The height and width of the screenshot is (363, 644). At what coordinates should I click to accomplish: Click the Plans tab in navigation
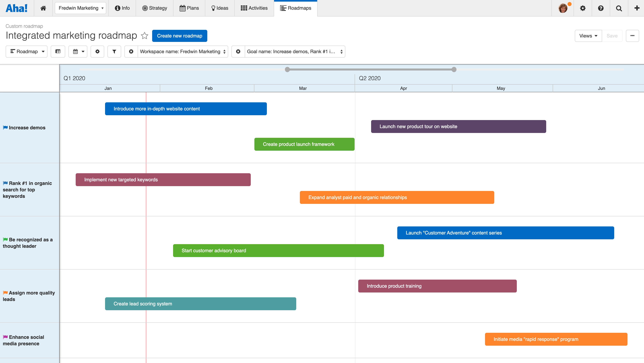pyautogui.click(x=189, y=8)
